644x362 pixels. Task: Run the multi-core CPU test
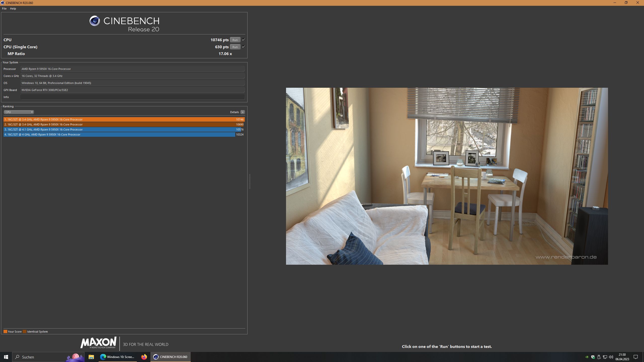(235, 40)
